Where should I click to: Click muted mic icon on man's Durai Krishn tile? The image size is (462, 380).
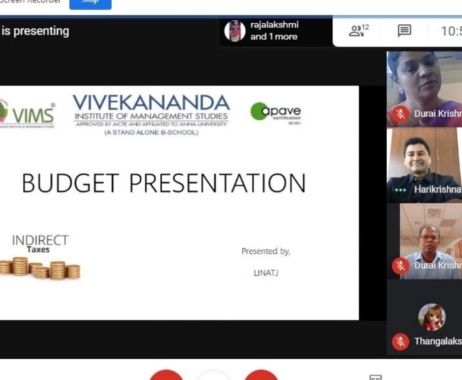tap(401, 266)
